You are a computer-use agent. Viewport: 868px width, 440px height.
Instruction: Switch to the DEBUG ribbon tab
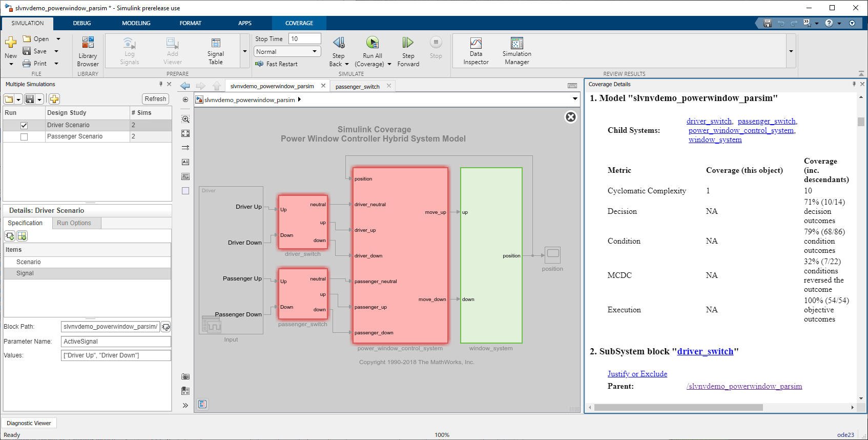(82, 23)
